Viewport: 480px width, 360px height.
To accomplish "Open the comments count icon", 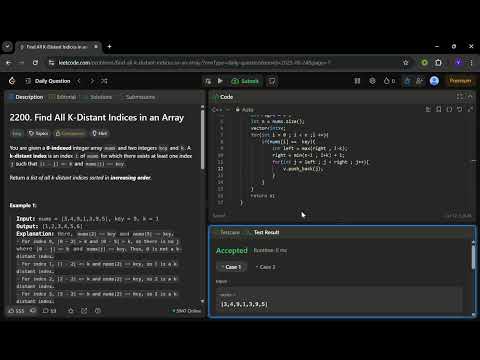I will click(x=49, y=311).
